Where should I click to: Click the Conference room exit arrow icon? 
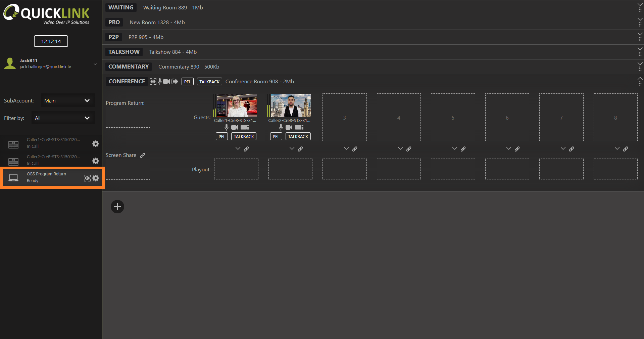click(x=175, y=82)
